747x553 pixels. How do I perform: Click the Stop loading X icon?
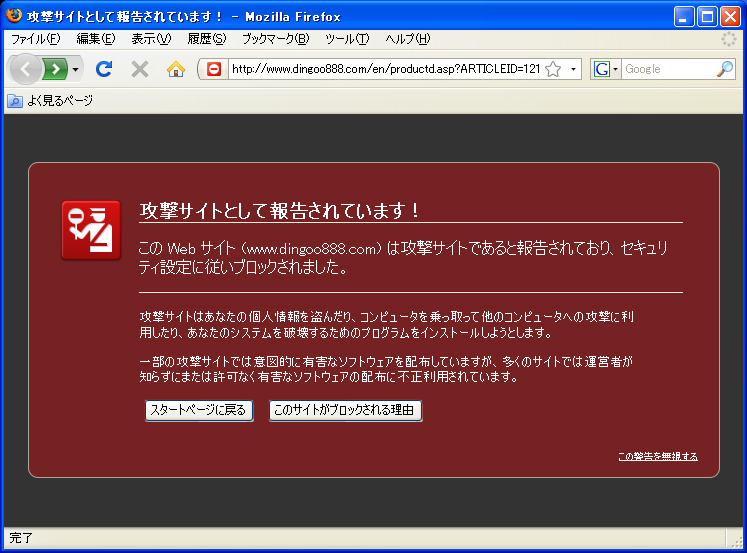point(140,70)
